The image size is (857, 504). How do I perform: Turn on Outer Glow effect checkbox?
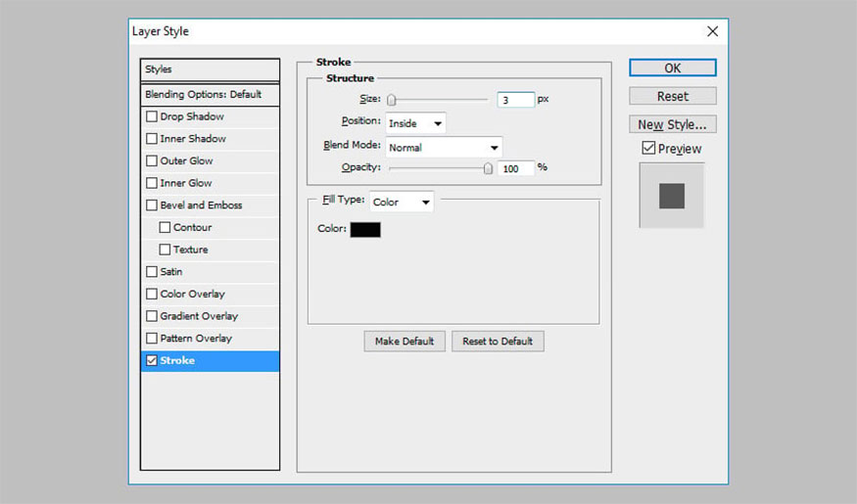click(x=151, y=160)
